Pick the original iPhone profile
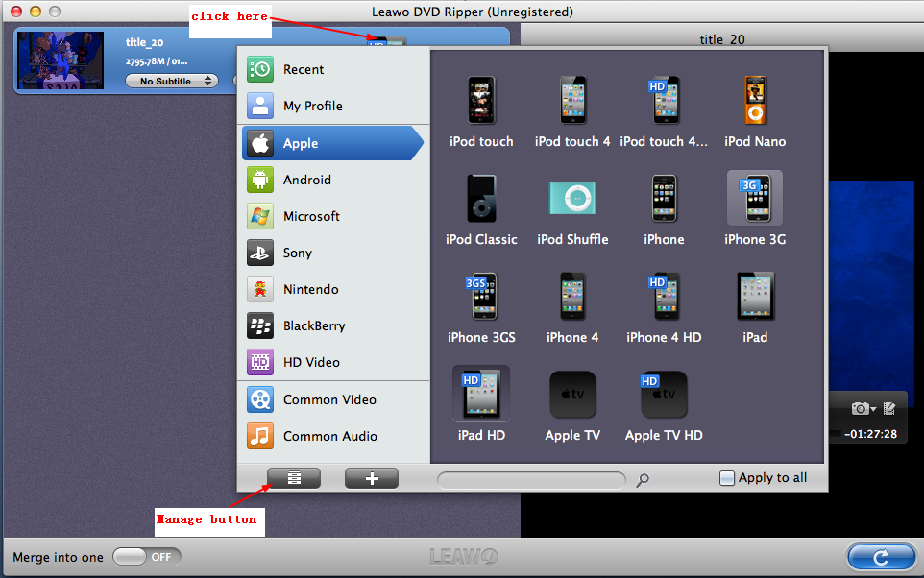Image resolution: width=924 pixels, height=578 pixels. [x=664, y=209]
